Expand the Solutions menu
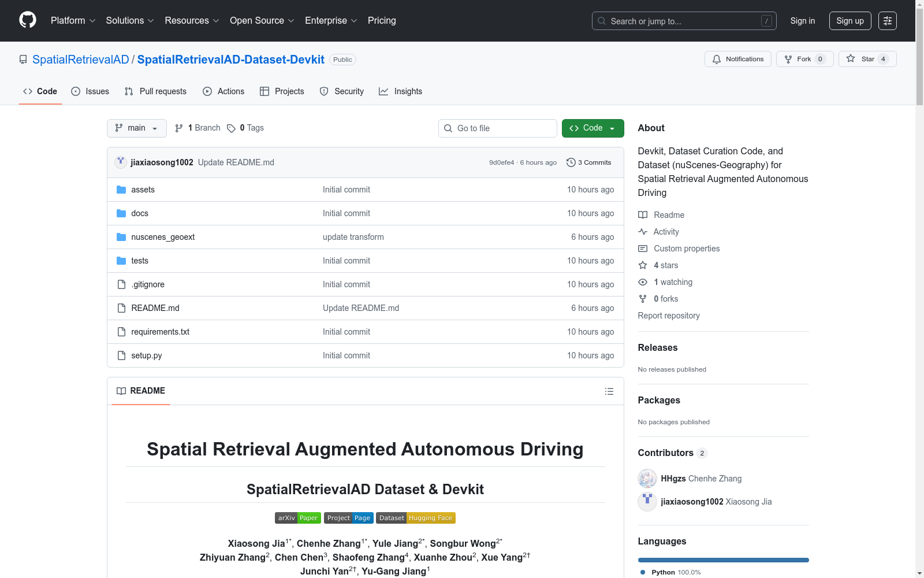This screenshot has width=924, height=578. click(x=130, y=21)
